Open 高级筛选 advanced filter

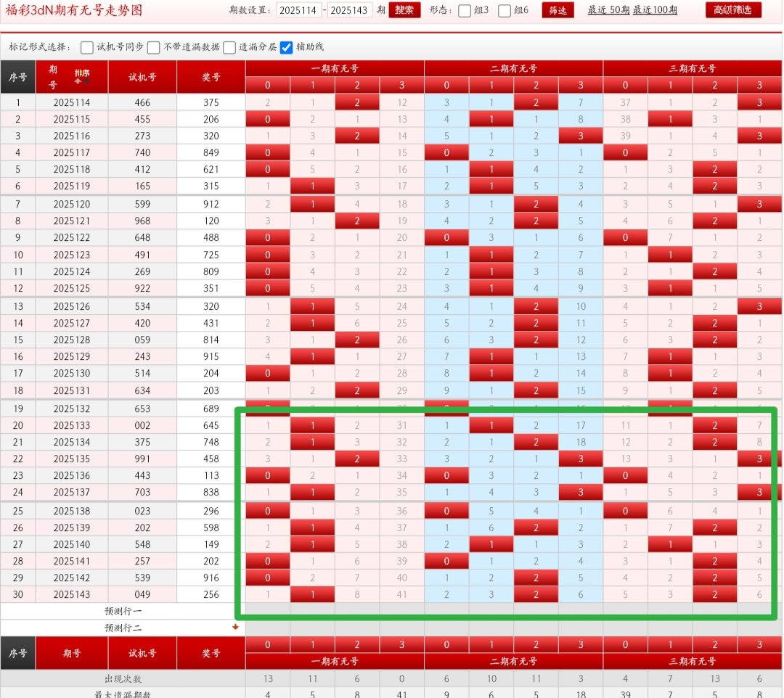click(x=733, y=10)
